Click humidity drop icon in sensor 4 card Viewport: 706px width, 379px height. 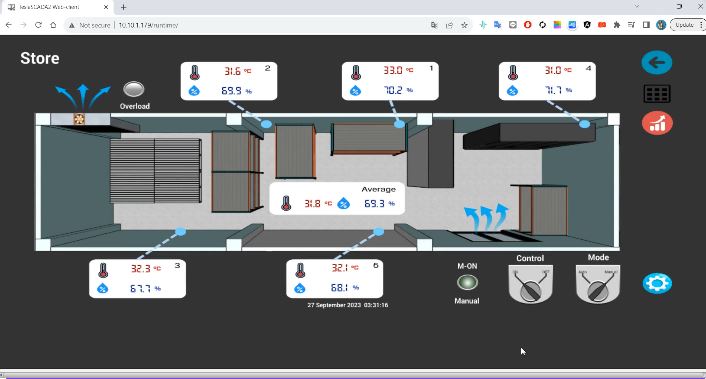(512, 91)
